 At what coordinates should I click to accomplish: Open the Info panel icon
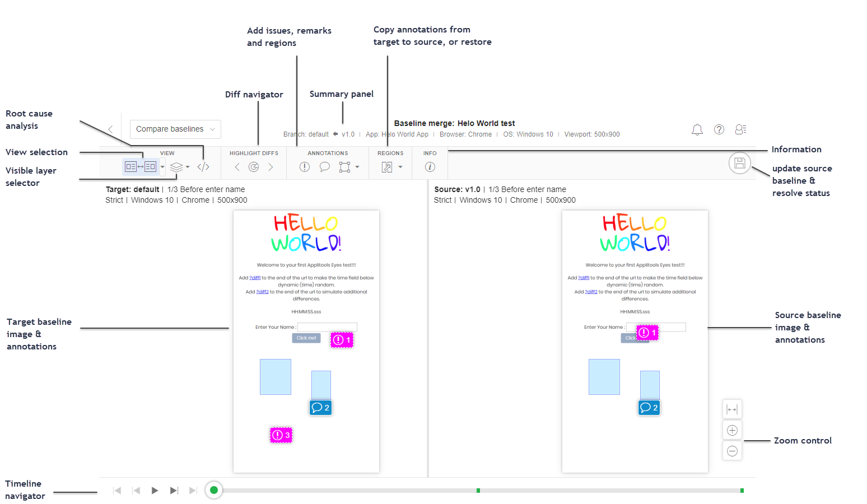coord(430,167)
